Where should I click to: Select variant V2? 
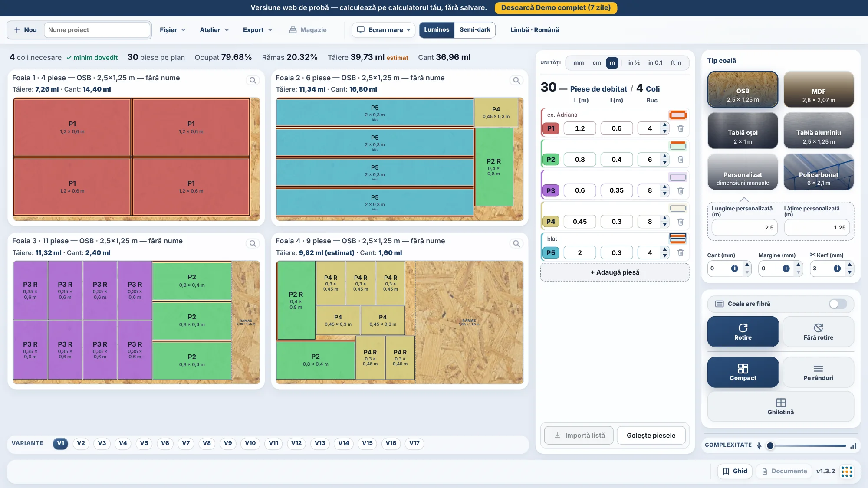[81, 443]
